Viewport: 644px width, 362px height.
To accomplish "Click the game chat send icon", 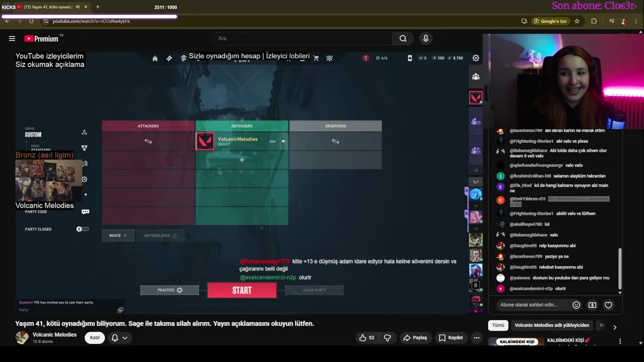I will pos(120,310).
